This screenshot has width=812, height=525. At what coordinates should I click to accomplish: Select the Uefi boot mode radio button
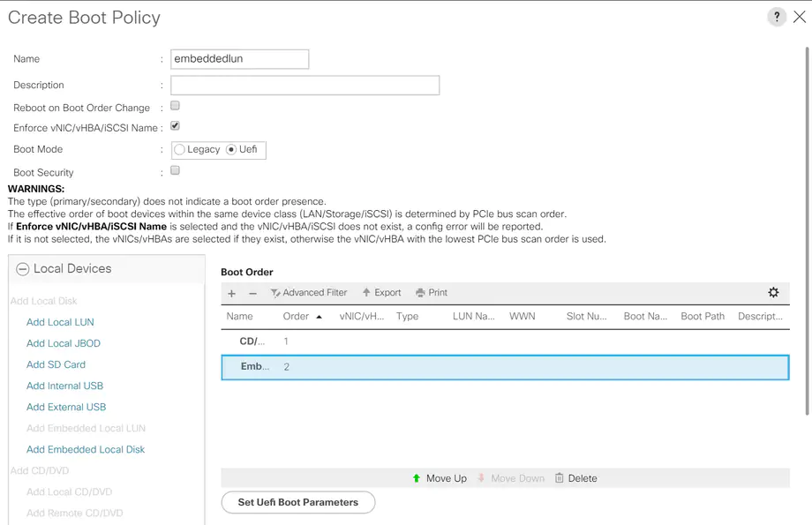coord(231,150)
